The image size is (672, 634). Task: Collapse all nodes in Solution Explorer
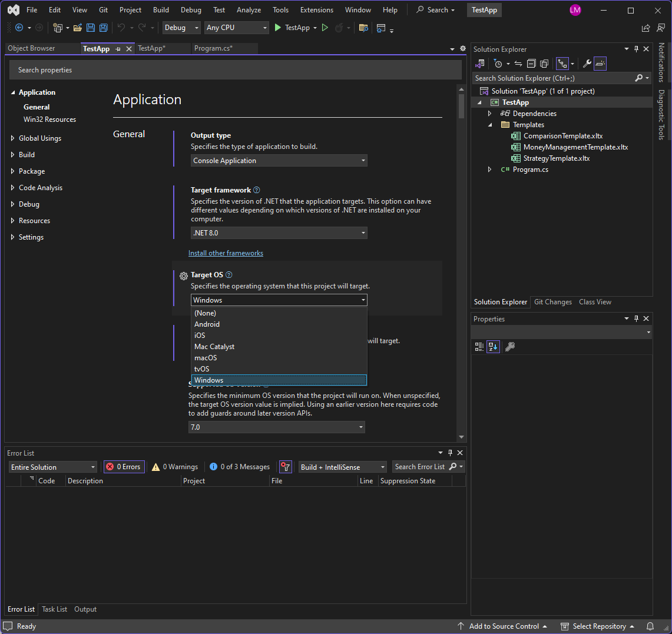[531, 64]
